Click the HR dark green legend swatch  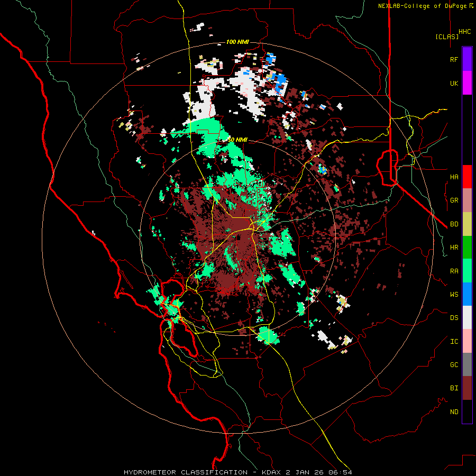coord(467,248)
